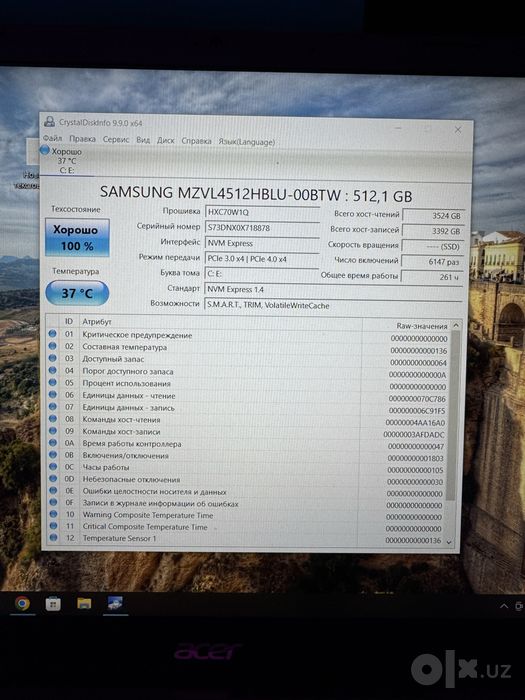Open the Файл menu
Image resolution: width=525 pixels, height=700 pixels.
[52, 138]
